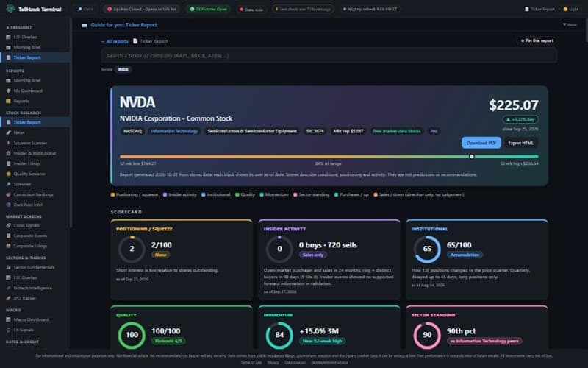Click the Free market-data blocks tag
This screenshot has height=368, width=588.
pyautogui.click(x=397, y=131)
